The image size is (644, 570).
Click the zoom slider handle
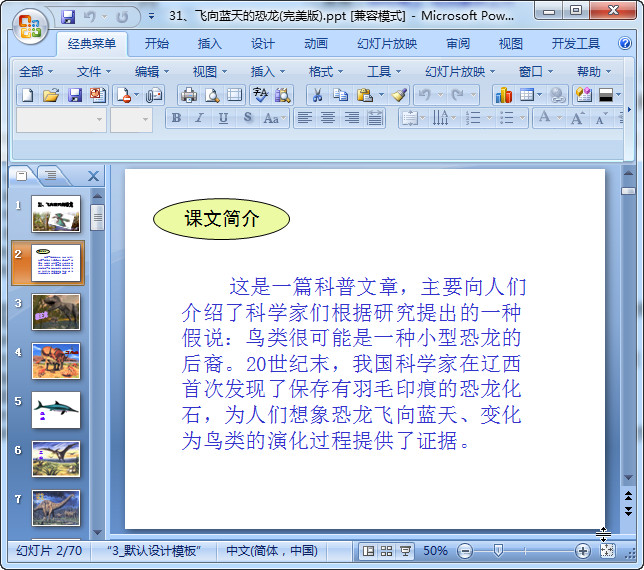click(x=498, y=551)
